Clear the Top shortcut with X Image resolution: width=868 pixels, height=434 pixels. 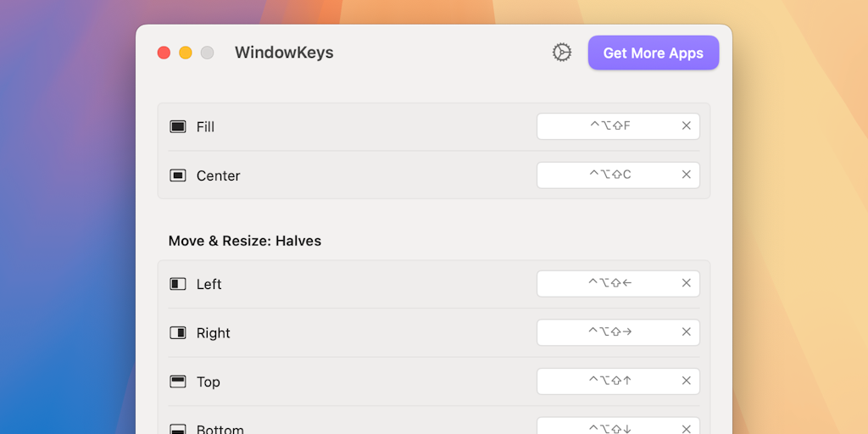coord(687,381)
